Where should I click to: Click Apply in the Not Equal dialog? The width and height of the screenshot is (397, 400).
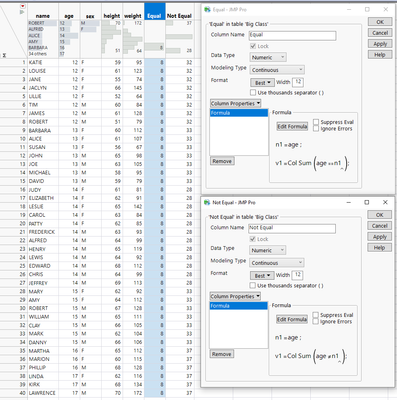tap(380, 237)
